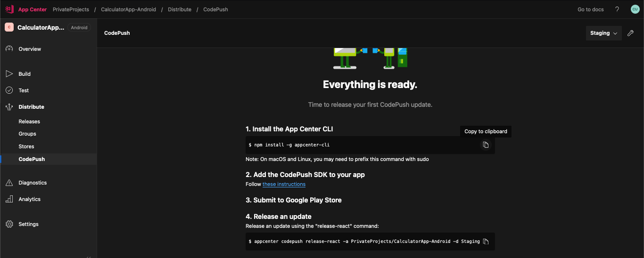Click the 'Everything is ready.' heading
This screenshot has height=258, width=644.
370,85
